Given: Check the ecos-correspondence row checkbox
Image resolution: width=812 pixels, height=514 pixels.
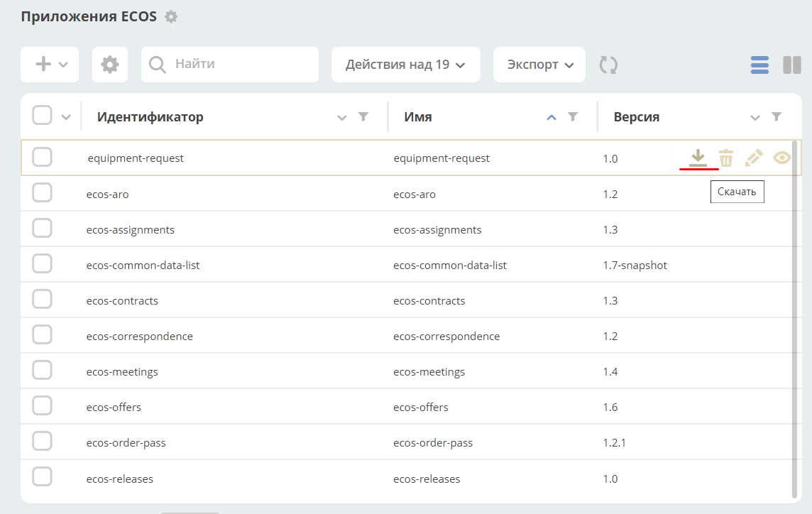Looking at the screenshot, I should tap(42, 334).
